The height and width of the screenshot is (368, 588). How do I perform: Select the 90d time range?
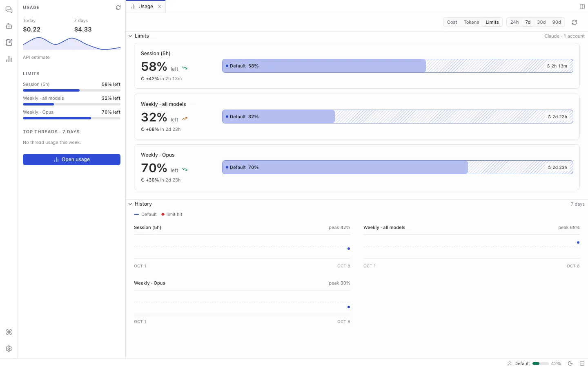coord(557,22)
